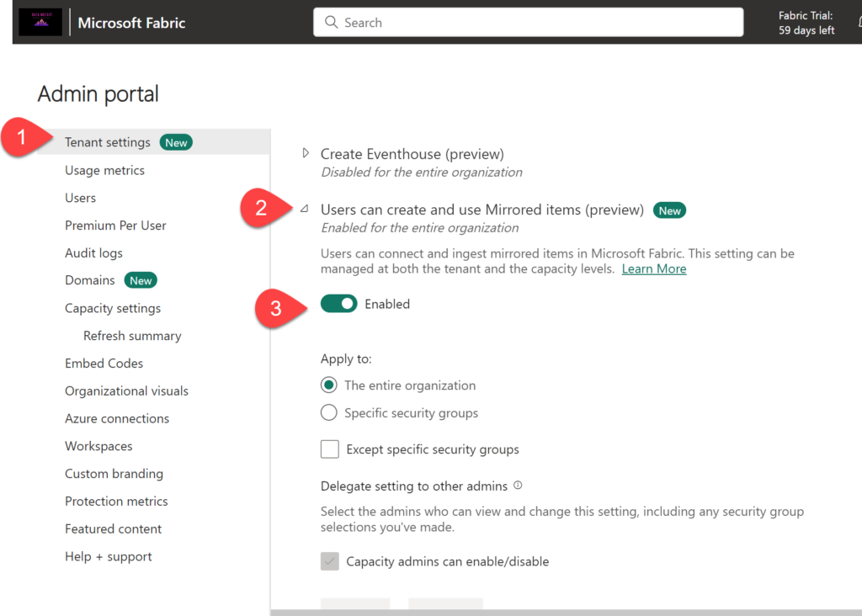Open Audit logs
Viewport: 862px width, 616px height.
coord(93,252)
